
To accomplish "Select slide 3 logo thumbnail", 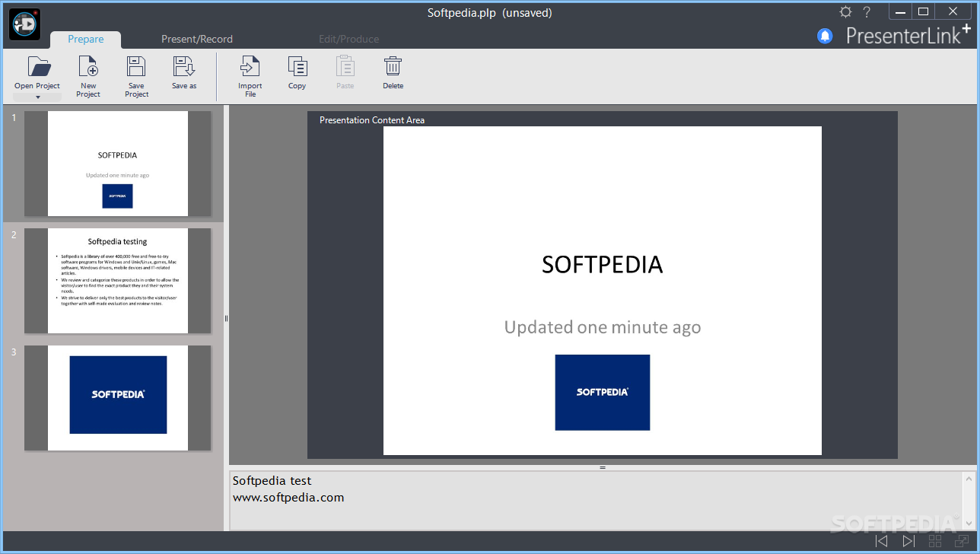I will 118,398.
